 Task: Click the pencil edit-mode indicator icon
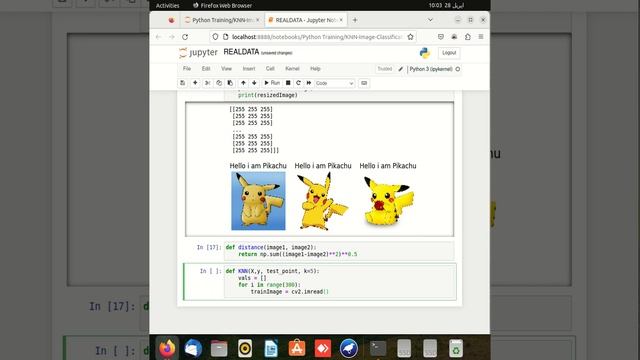[x=401, y=69]
